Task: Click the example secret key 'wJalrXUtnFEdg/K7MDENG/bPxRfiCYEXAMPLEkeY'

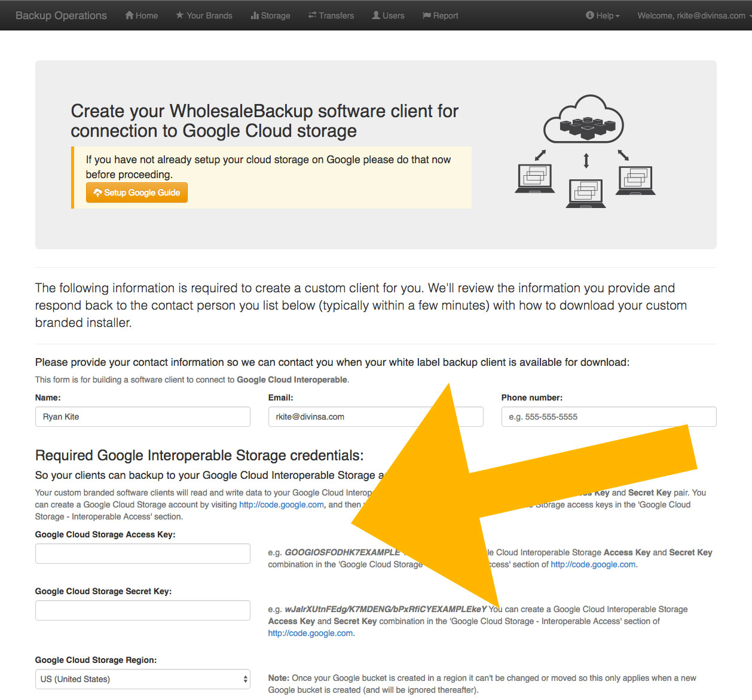Action: pyautogui.click(x=386, y=609)
